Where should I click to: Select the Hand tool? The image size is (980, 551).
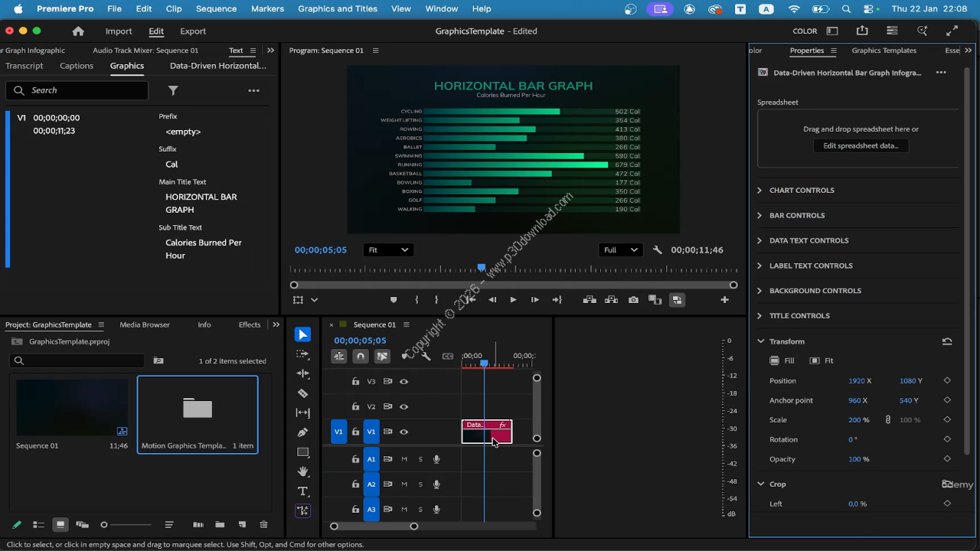click(x=303, y=471)
